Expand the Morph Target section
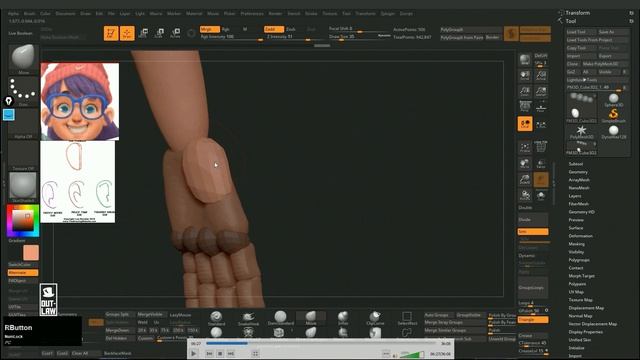The width and height of the screenshot is (640, 360). 582,276
